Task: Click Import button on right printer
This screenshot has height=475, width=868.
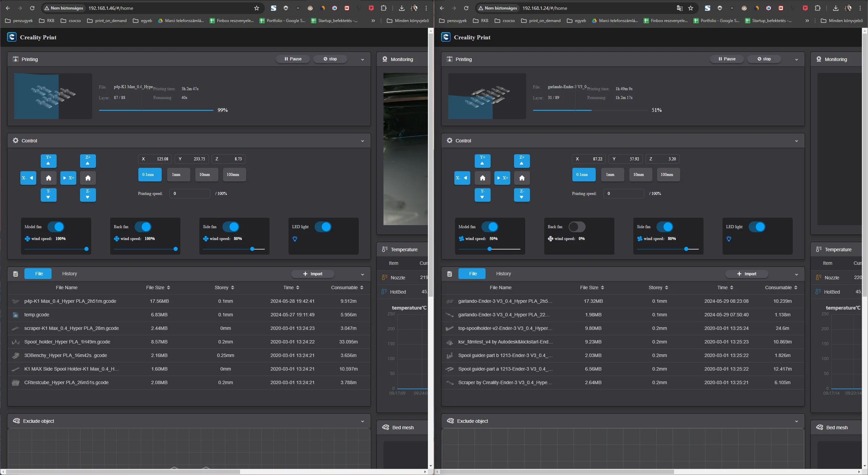Action: (746, 274)
